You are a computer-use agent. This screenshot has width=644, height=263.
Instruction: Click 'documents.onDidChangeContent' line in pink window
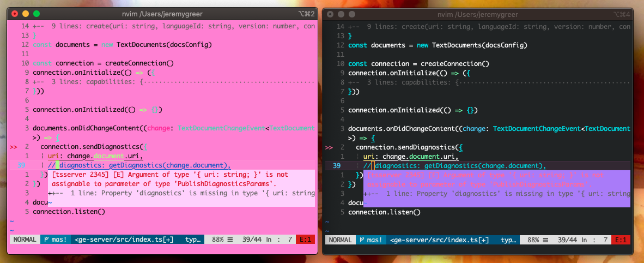(174, 128)
